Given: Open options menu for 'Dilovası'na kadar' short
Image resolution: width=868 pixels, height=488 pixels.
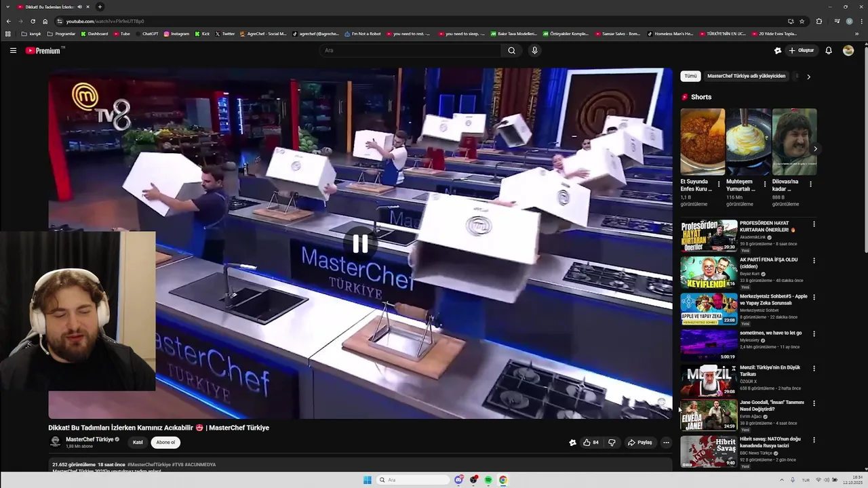Looking at the screenshot, I should [810, 184].
